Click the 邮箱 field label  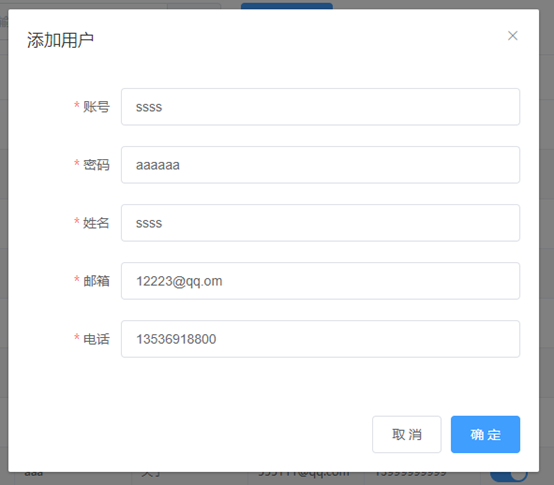[96, 281]
